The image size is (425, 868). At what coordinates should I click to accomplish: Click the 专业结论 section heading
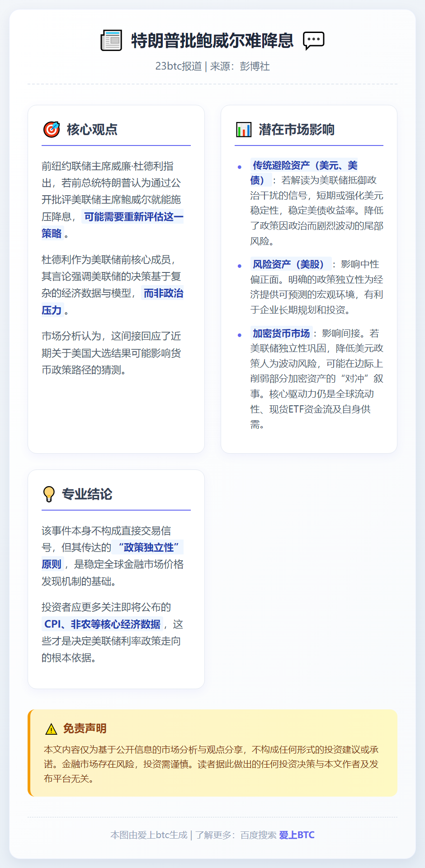87,494
